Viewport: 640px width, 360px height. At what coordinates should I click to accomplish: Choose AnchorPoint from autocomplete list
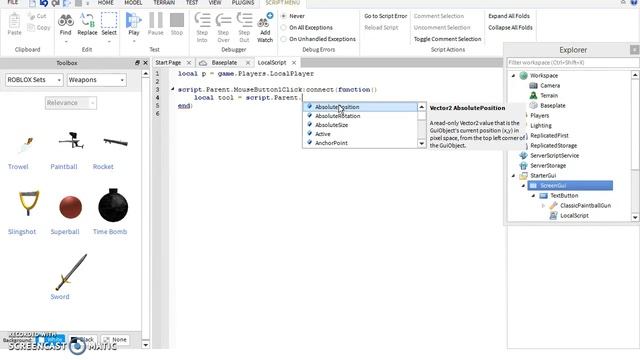click(x=331, y=143)
